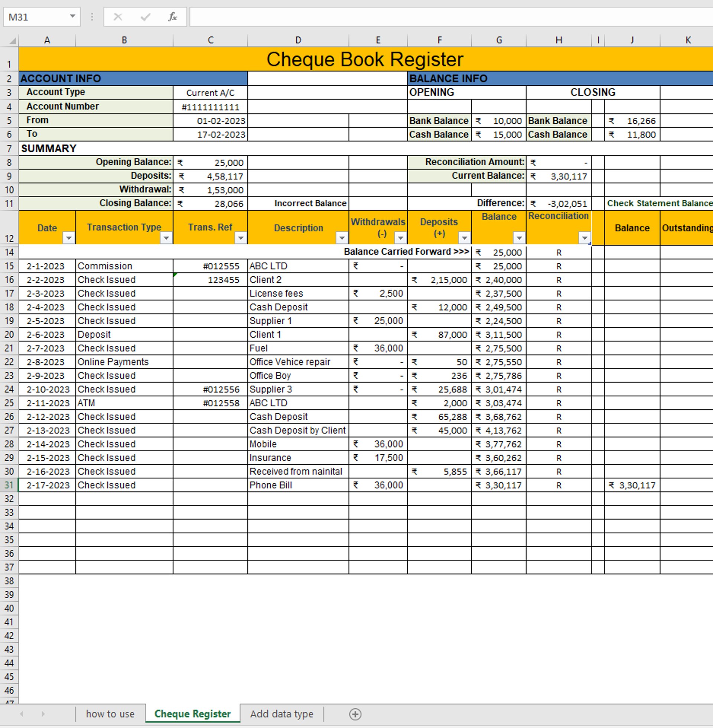Click the formula bar vertical dots handle
The image size is (713, 728).
92,17
